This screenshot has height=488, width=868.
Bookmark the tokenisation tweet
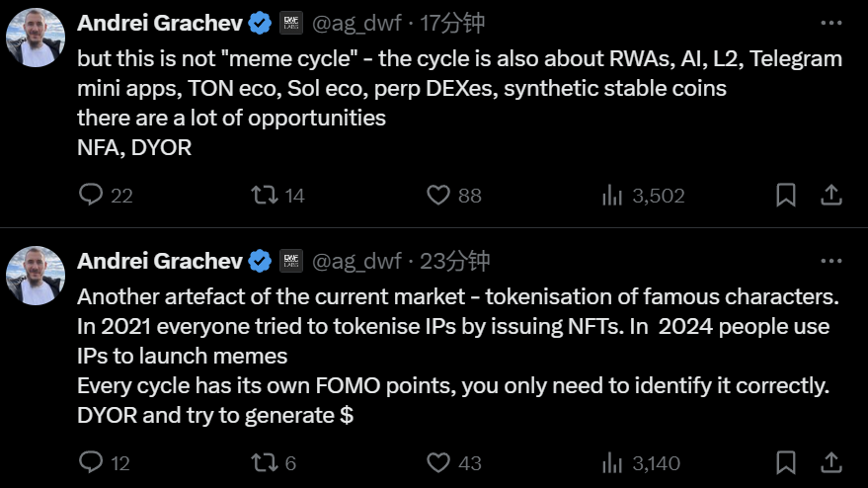[x=786, y=461]
